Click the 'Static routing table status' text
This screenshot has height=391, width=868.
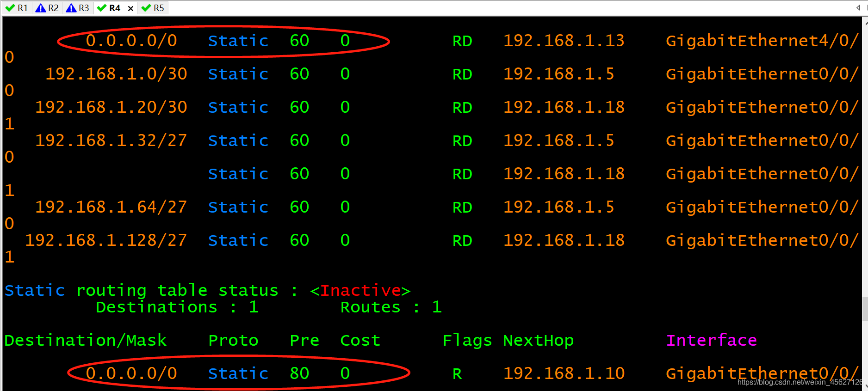coord(142,290)
